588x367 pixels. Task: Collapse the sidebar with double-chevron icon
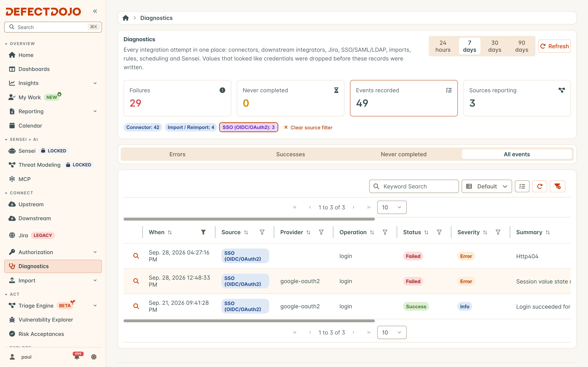point(95,11)
